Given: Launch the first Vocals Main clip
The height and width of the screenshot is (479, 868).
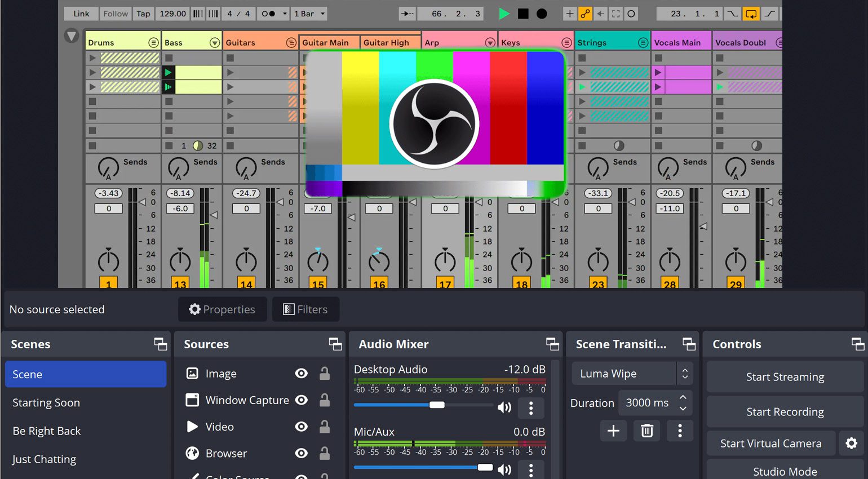Looking at the screenshot, I should (x=658, y=72).
